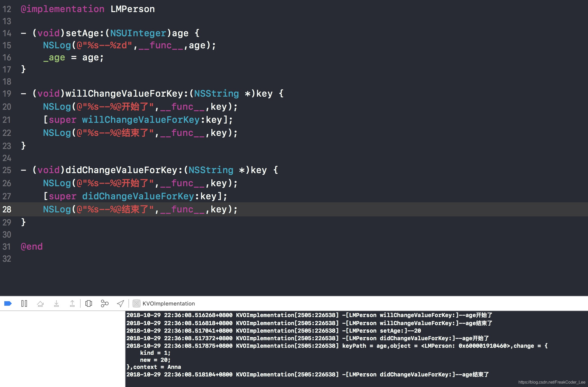Pause program execution in debug bar

pyautogui.click(x=24, y=303)
